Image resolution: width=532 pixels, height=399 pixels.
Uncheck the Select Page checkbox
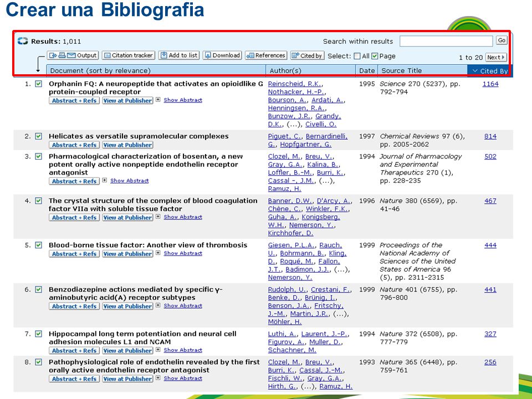pos(375,56)
